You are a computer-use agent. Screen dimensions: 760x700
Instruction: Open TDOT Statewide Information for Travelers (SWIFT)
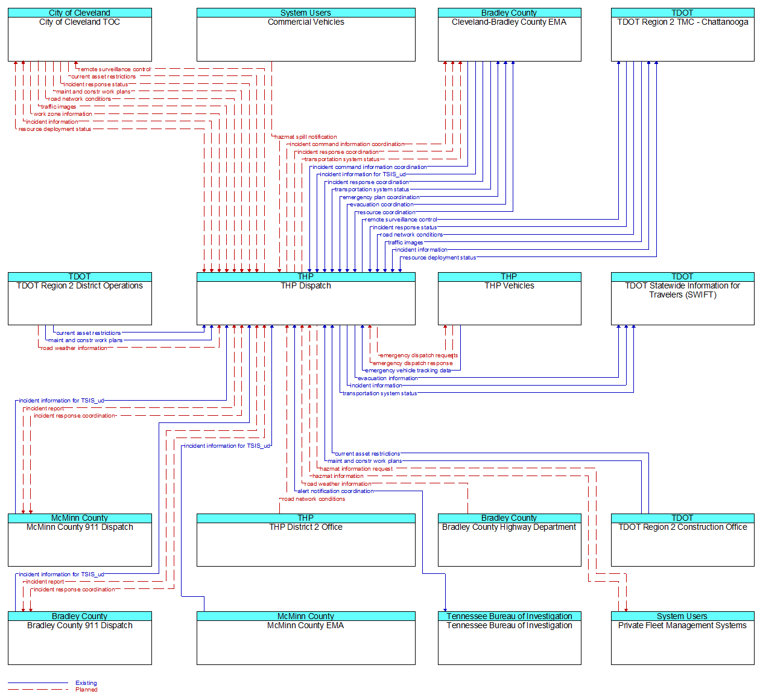(x=682, y=299)
